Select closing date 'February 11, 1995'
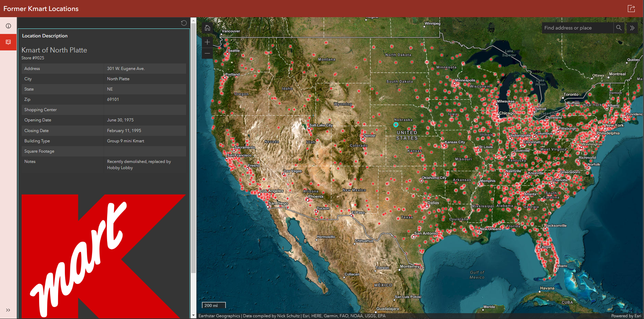Screen dimensions: 644x319 124,131
